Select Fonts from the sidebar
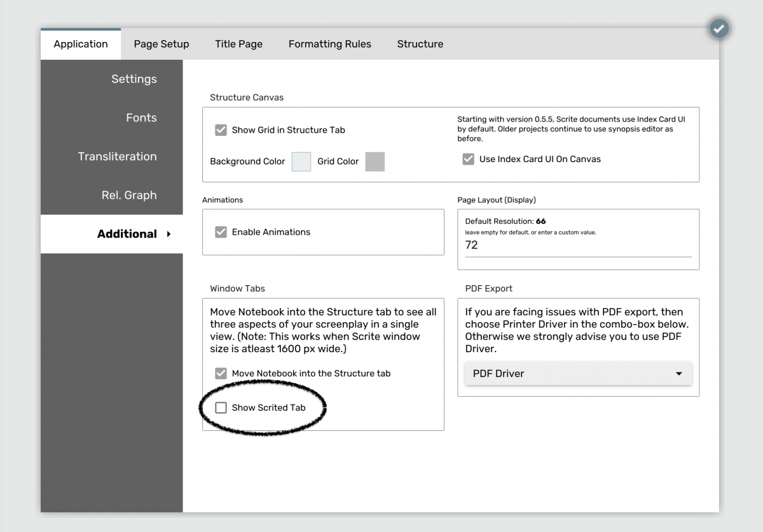 pyautogui.click(x=141, y=118)
